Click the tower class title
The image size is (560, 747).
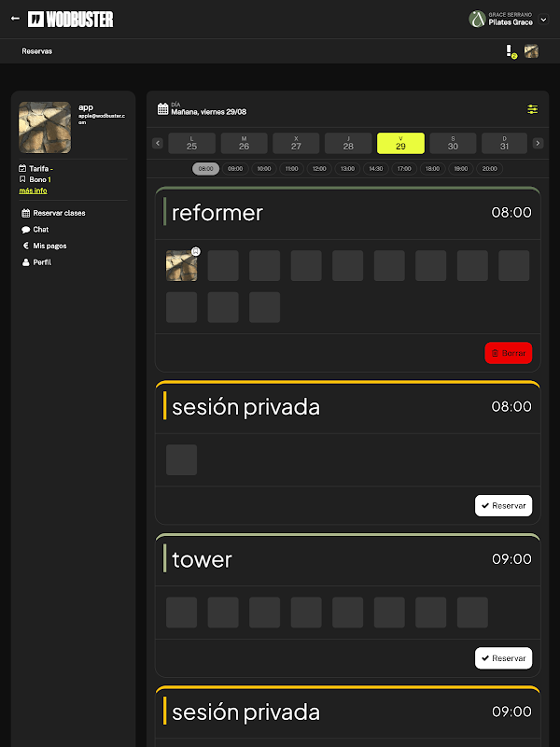(x=202, y=559)
